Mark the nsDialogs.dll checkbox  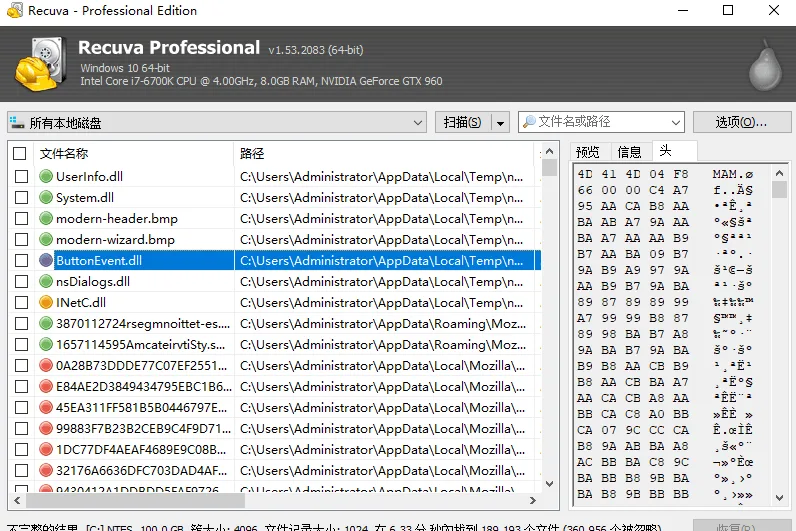pyautogui.click(x=21, y=281)
